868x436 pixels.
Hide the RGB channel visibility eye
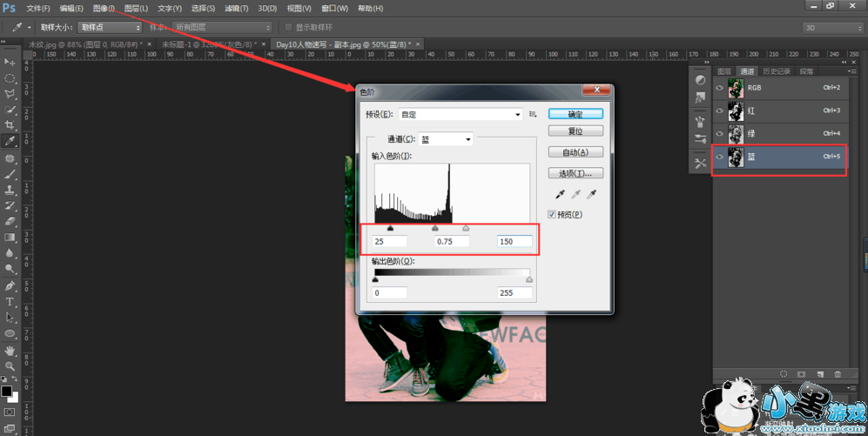point(720,87)
